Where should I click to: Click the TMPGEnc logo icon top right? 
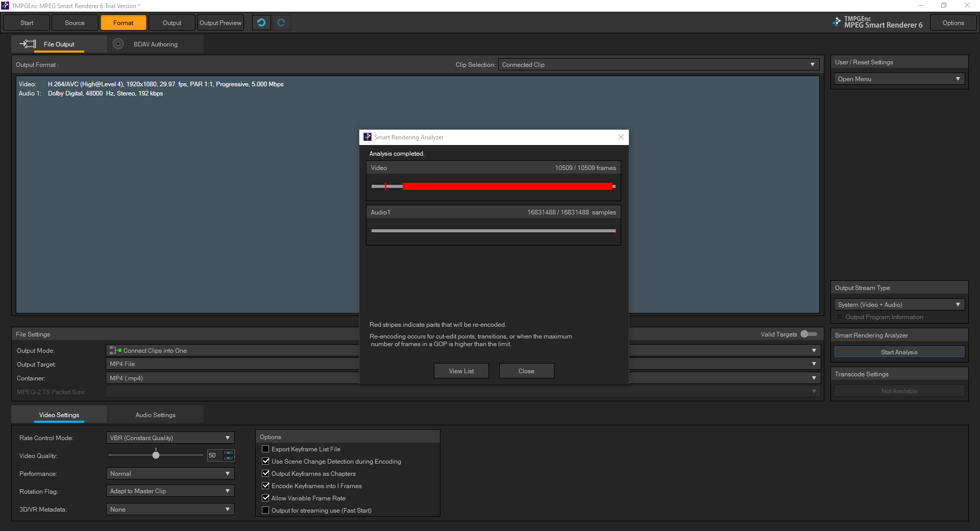click(836, 22)
